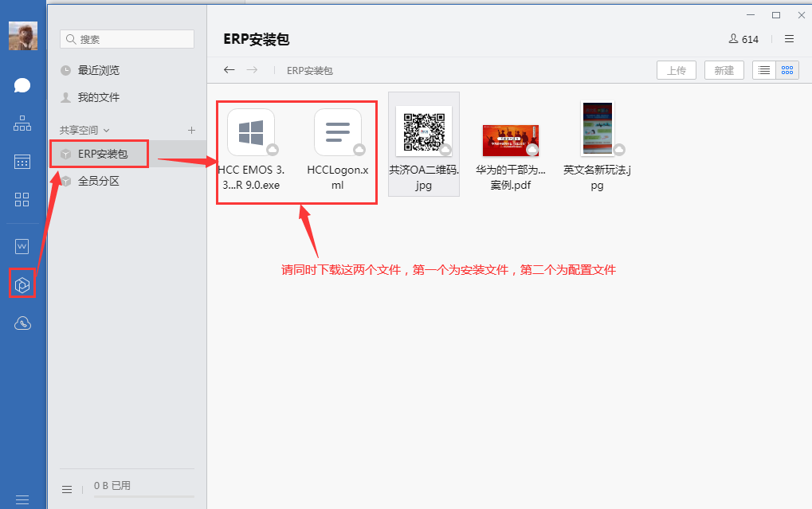This screenshot has height=509, width=812.
Task: Open the chat messages icon in sidebar
Action: coord(22,85)
